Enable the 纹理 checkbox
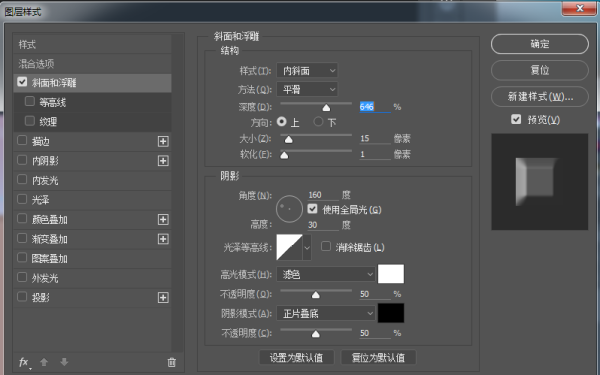Screen dimensions: 600x375 pos(29,121)
